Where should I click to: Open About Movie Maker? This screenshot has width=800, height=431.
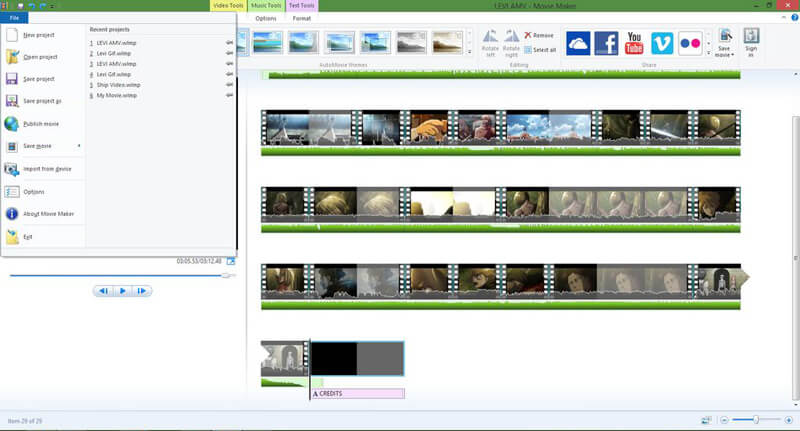48,214
